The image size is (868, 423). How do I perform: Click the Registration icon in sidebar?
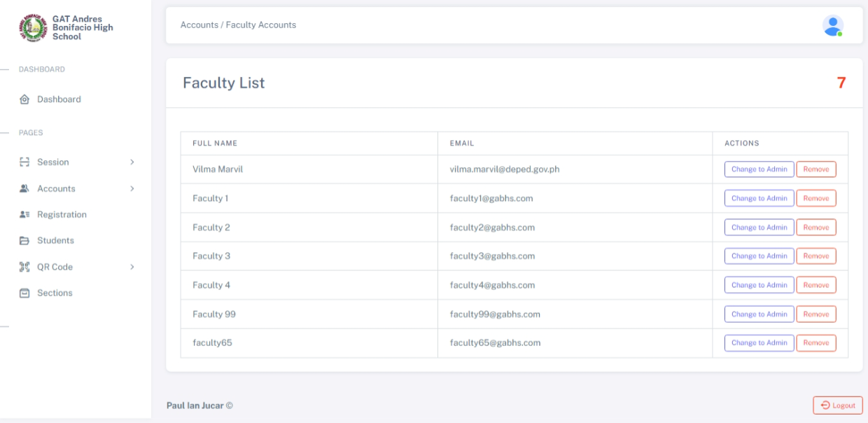[24, 214]
